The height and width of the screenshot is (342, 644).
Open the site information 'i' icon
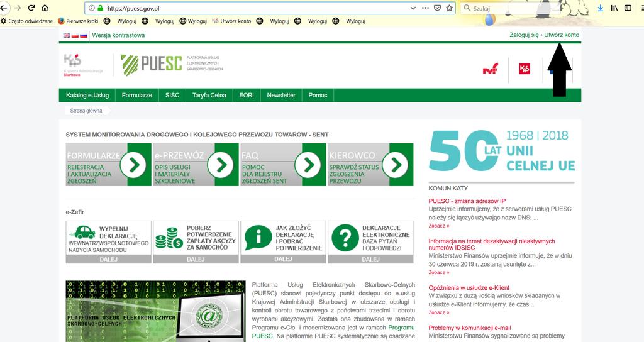(x=92, y=8)
